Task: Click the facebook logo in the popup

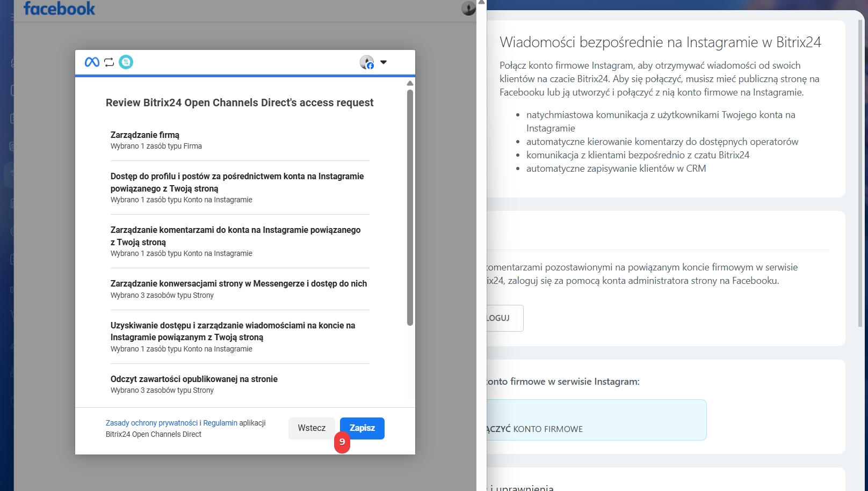Action: [x=59, y=9]
